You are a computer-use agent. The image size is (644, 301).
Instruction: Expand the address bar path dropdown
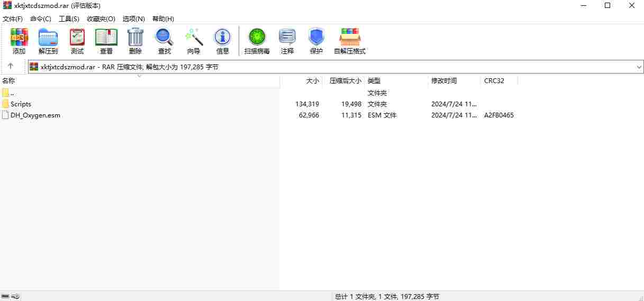639,67
